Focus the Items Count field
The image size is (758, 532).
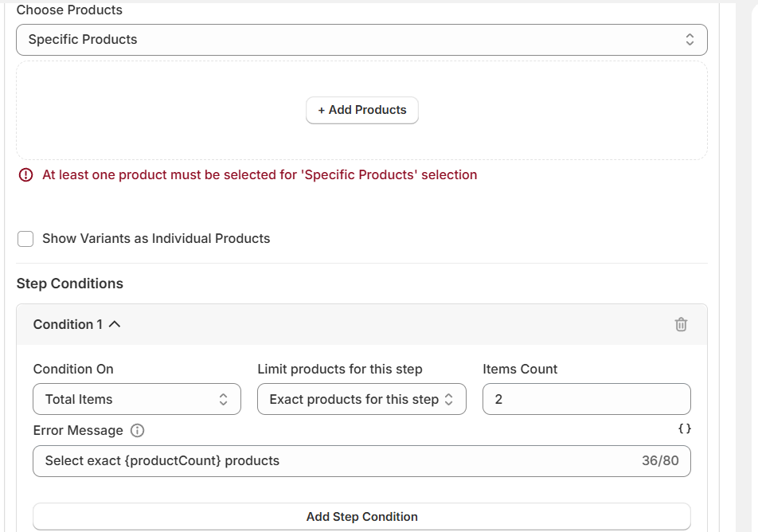click(586, 400)
